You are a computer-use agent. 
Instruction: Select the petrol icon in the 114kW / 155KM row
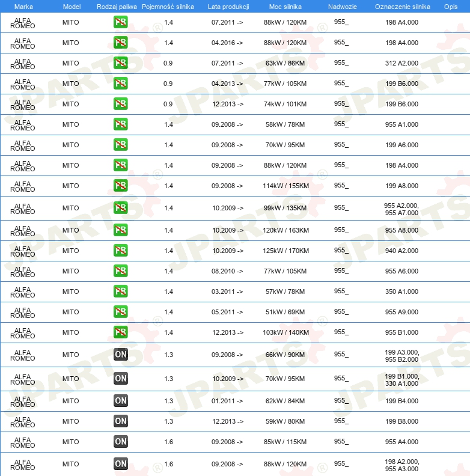point(120,186)
